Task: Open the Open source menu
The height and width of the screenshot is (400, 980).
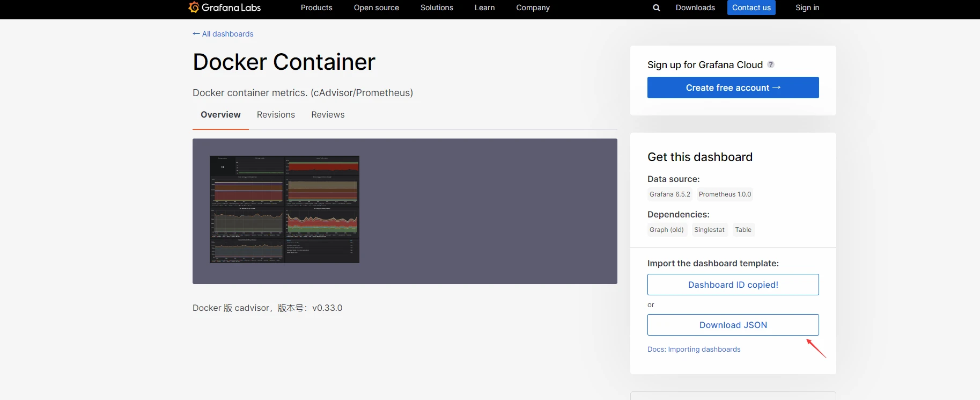Action: point(377,8)
